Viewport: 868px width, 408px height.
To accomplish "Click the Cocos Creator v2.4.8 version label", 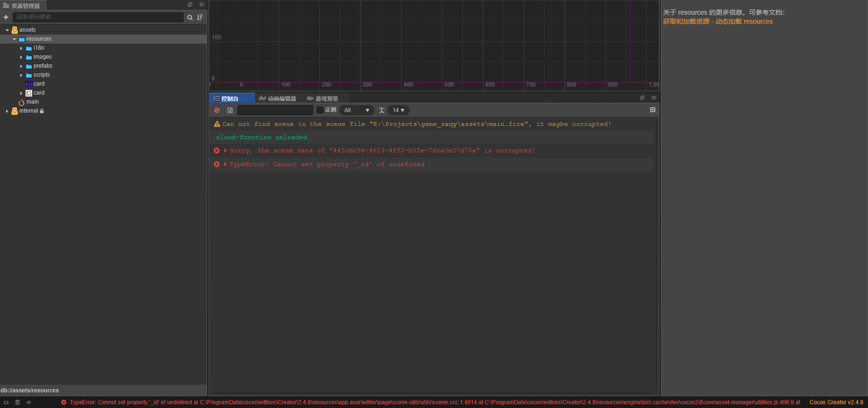I will tap(836, 402).
